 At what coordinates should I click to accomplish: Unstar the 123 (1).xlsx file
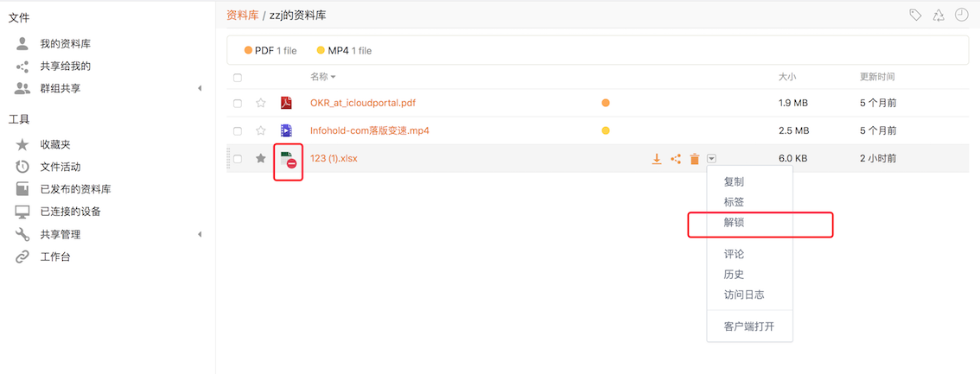(261, 159)
